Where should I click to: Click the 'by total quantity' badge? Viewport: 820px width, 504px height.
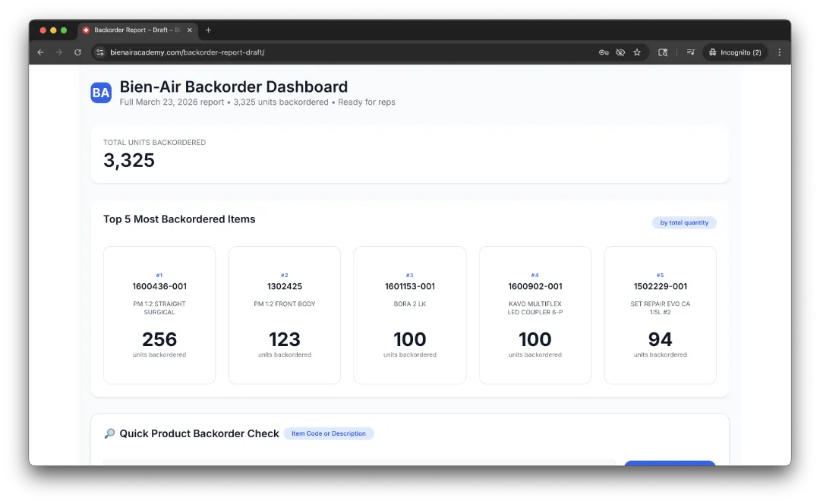pyautogui.click(x=684, y=222)
